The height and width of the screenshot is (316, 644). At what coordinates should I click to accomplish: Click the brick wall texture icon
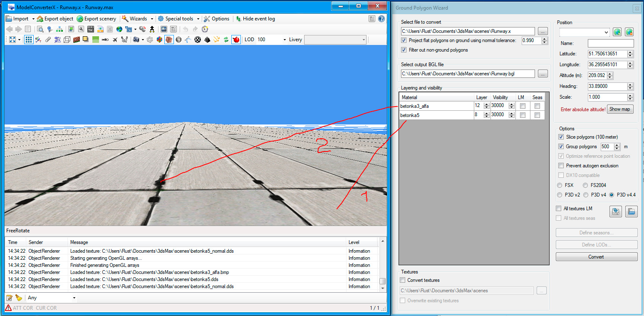76,40
